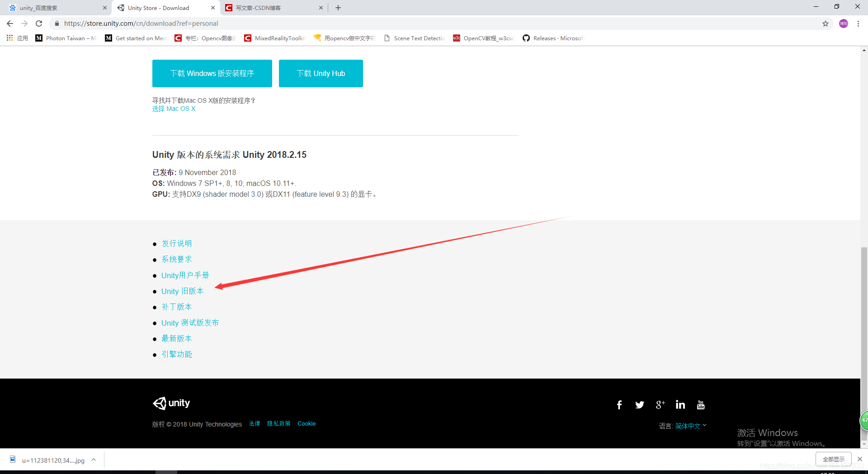Open Unity 旧版本 link

coord(183,291)
